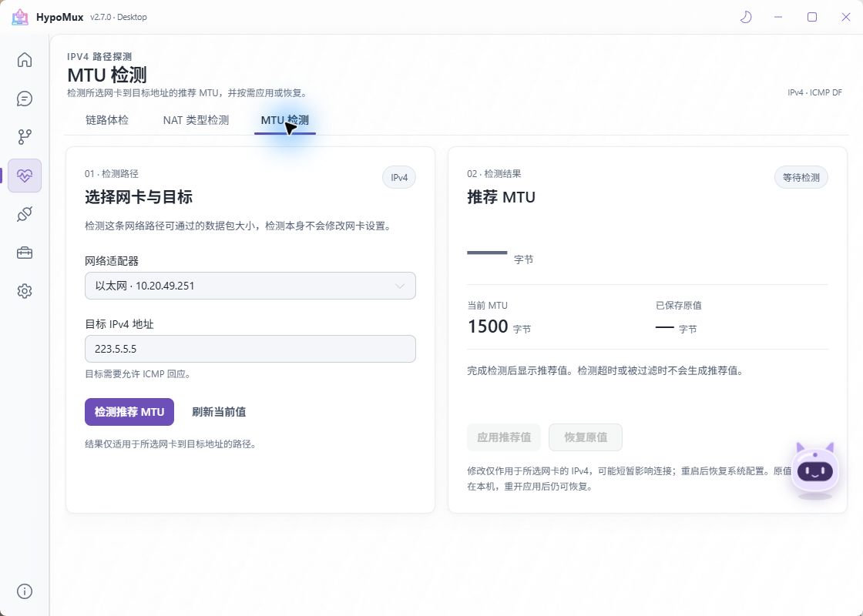The height and width of the screenshot is (616, 863).
Task: Open the plug connection sidebar icon
Action: (x=24, y=214)
